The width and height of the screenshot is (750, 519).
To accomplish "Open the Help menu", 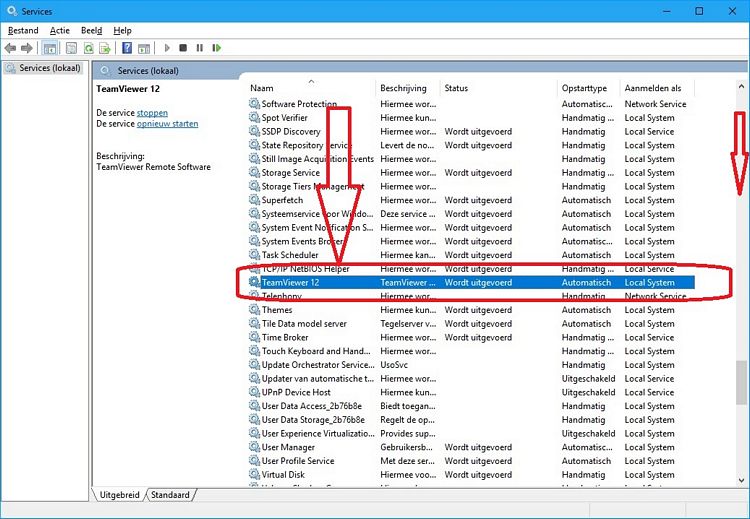I will point(122,31).
